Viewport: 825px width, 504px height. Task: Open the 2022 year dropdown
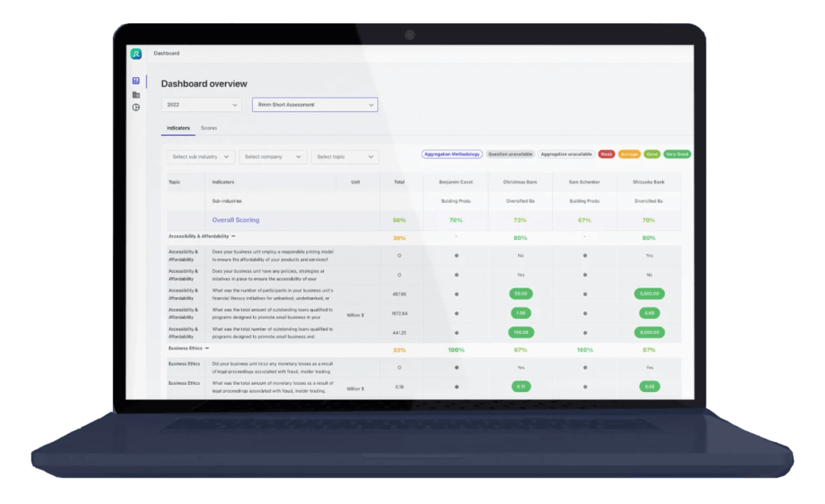(201, 105)
